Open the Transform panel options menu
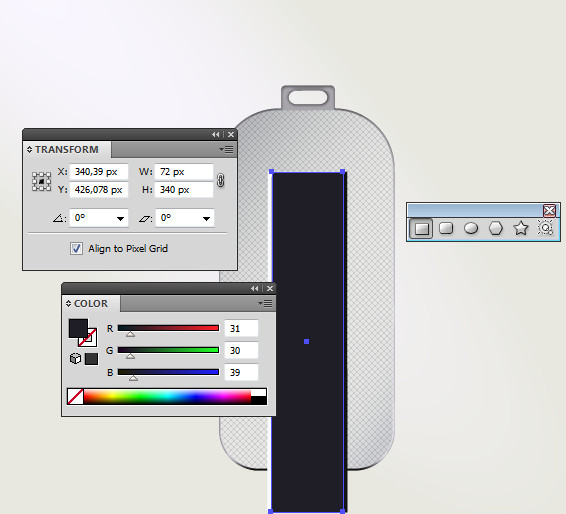 click(227, 149)
